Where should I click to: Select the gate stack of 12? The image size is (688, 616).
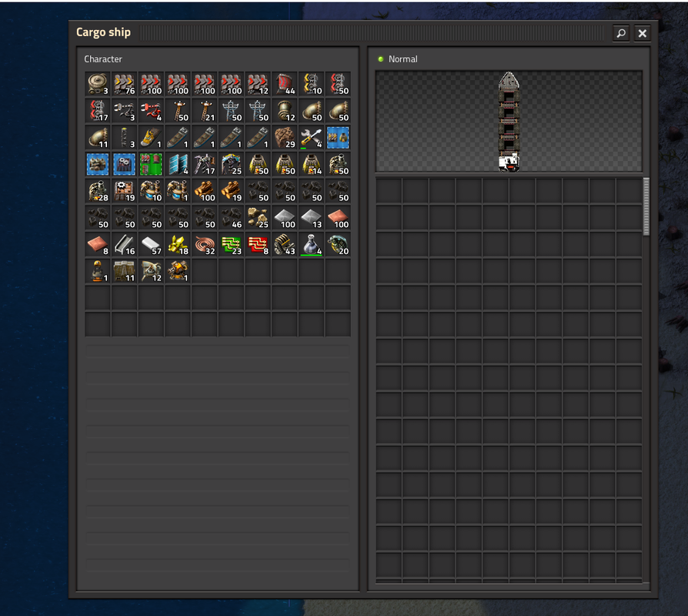151,271
